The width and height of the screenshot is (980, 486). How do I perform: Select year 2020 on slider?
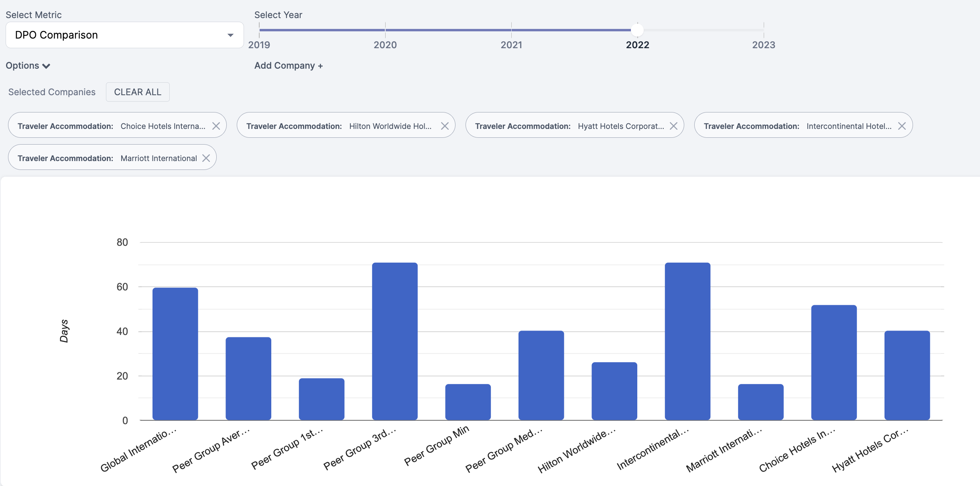click(x=385, y=30)
